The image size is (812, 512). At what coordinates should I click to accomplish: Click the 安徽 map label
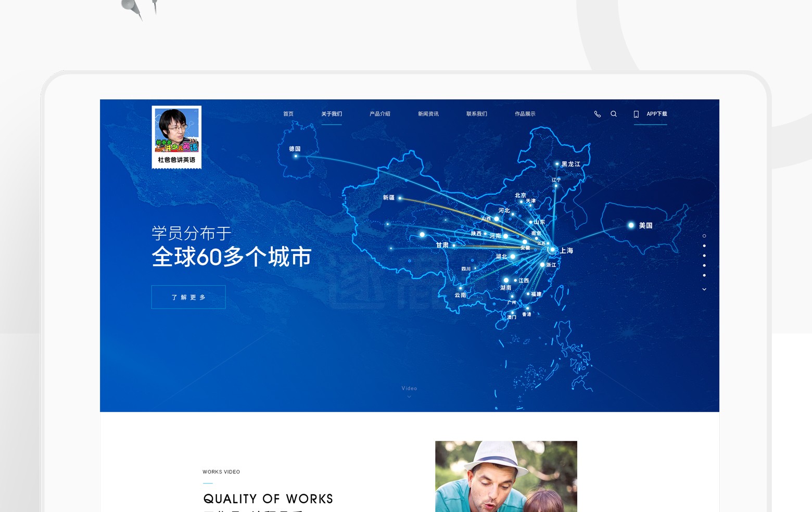pos(525,248)
